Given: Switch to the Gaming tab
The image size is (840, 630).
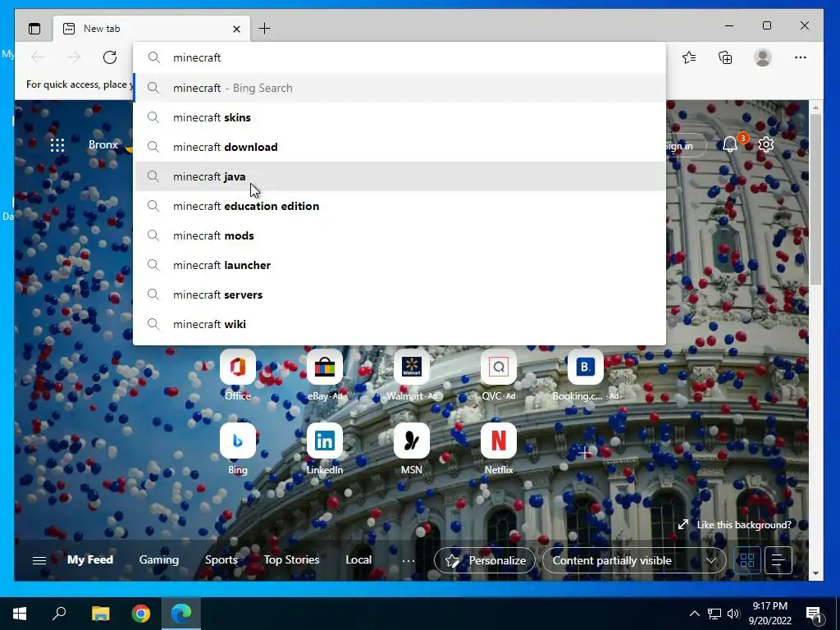Looking at the screenshot, I should coord(159,559).
